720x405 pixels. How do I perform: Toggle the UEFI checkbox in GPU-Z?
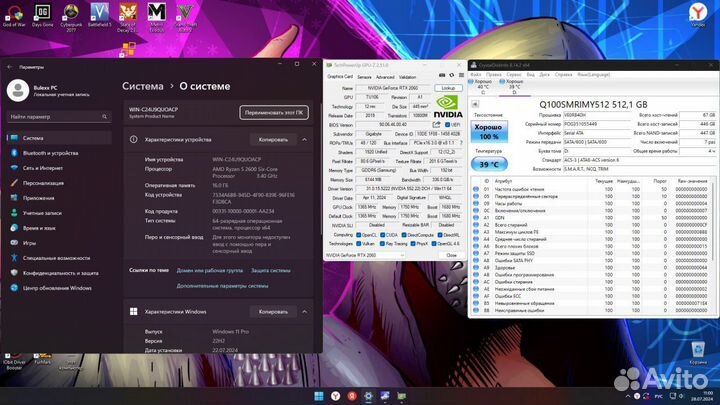click(448, 124)
